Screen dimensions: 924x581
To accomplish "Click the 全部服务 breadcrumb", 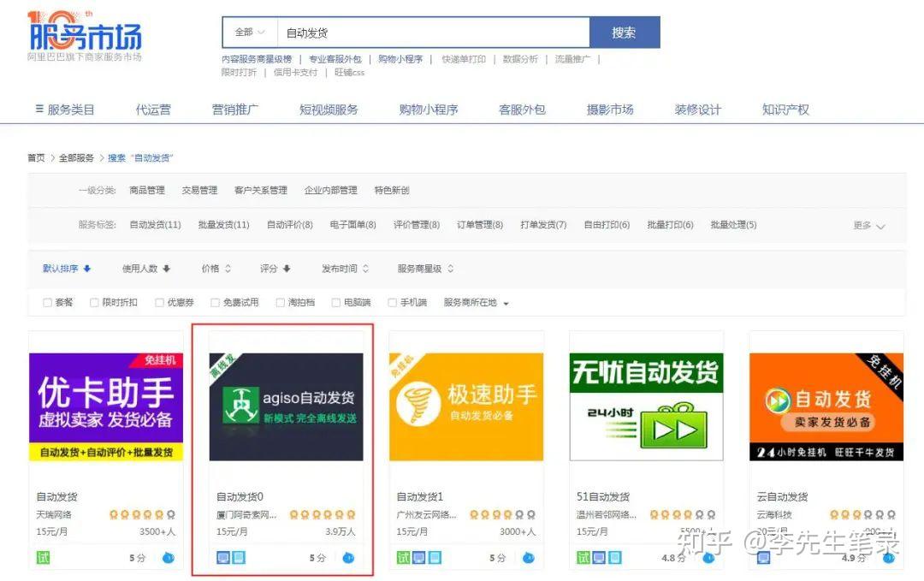I will pos(76,158).
